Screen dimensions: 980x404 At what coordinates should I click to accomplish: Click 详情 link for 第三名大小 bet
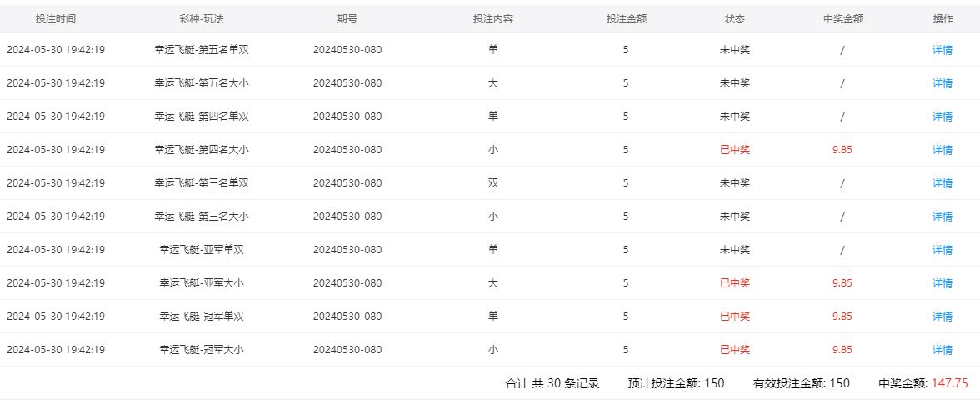(942, 217)
